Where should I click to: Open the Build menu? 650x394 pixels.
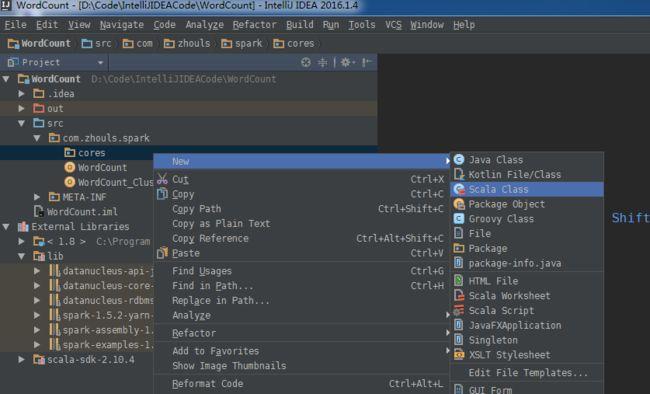coord(300,25)
